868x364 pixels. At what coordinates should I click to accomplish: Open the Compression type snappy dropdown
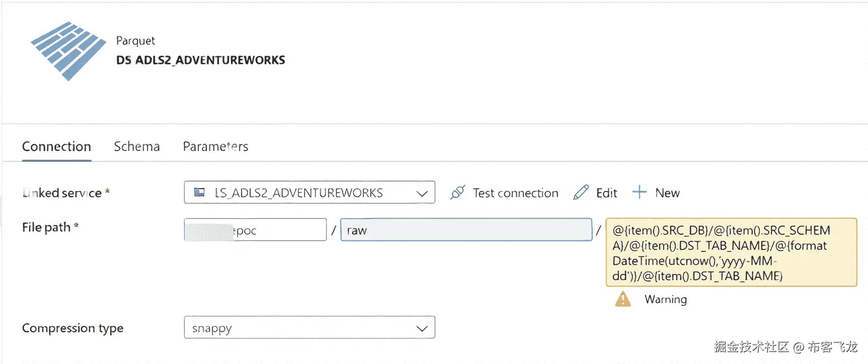pyautogui.click(x=309, y=327)
